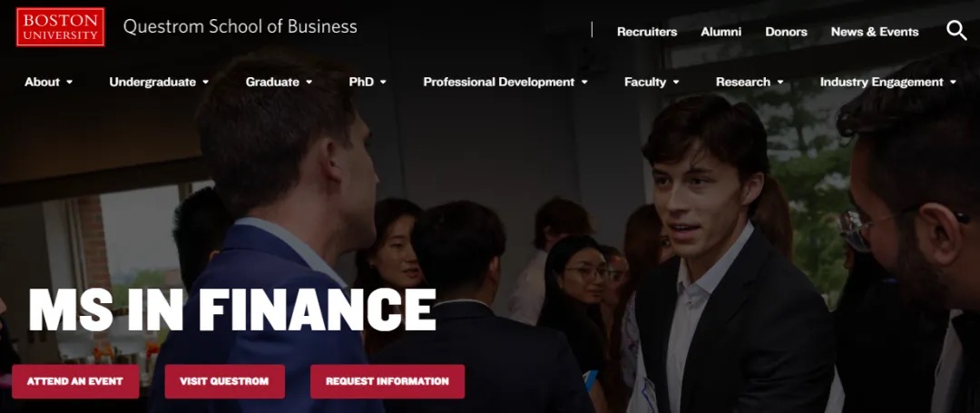980x413 pixels.
Task: Select the Graduate menu item
Action: (272, 82)
